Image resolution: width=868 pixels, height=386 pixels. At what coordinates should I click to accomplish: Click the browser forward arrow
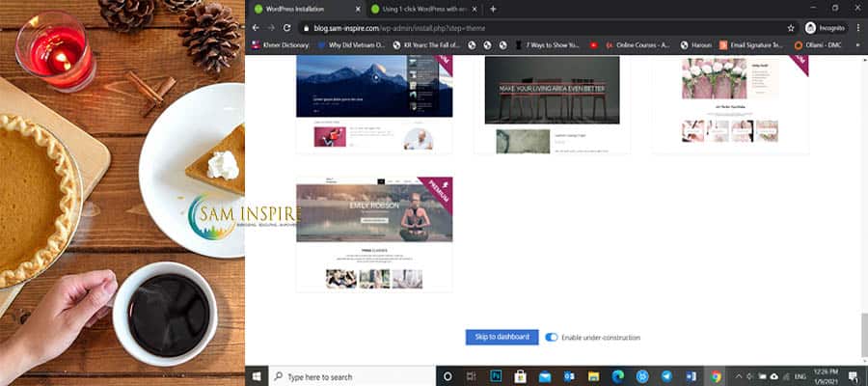271,28
